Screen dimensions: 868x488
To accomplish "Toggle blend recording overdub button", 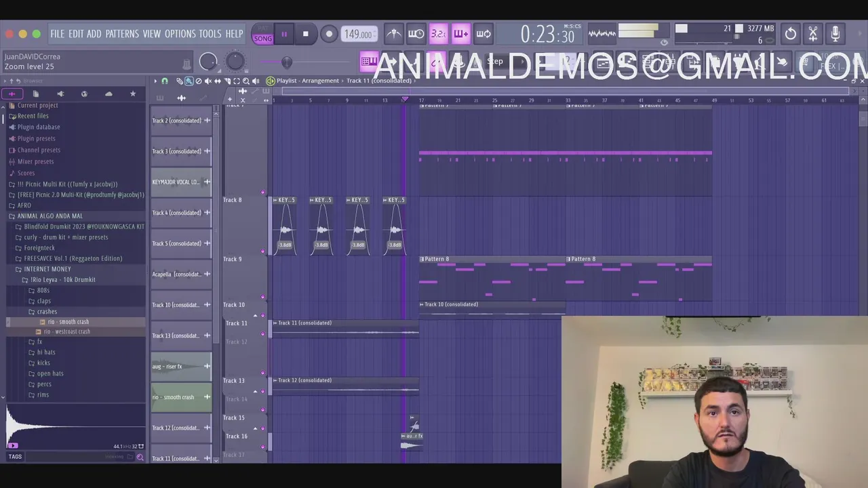I will tap(460, 34).
